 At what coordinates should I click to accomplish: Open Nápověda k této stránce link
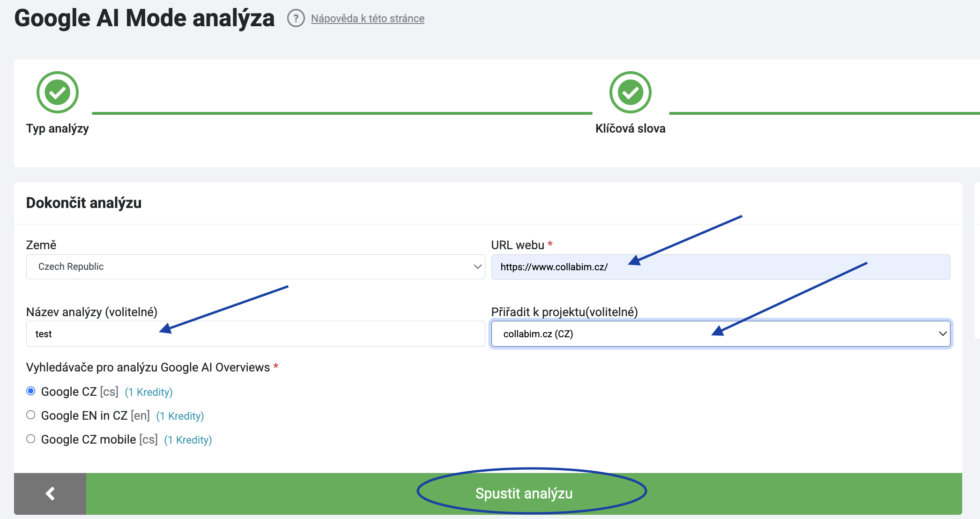[x=368, y=19]
